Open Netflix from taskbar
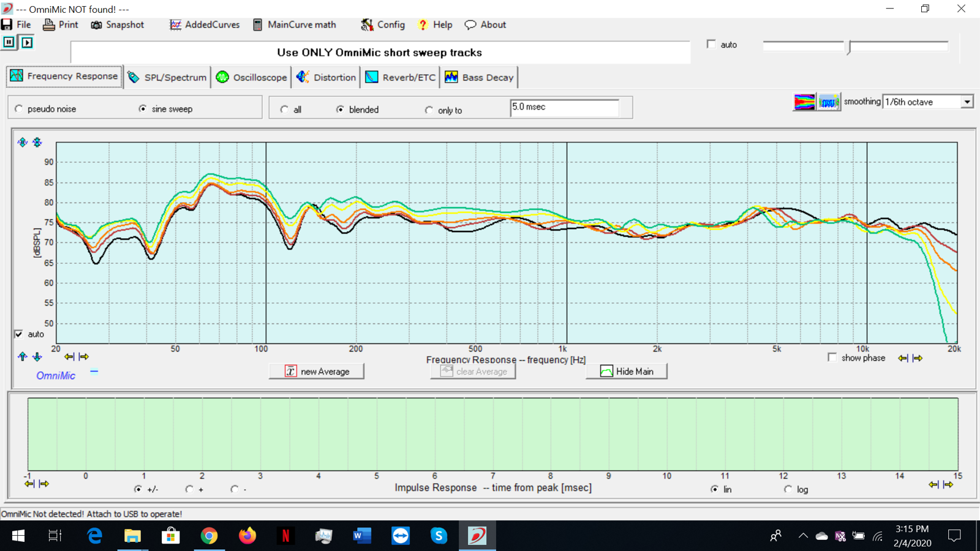 [285, 536]
